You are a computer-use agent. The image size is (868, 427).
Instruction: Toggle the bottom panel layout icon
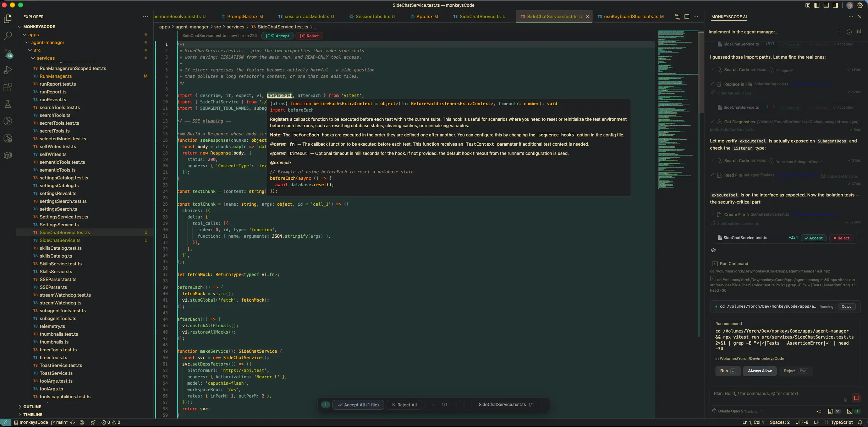826,5
